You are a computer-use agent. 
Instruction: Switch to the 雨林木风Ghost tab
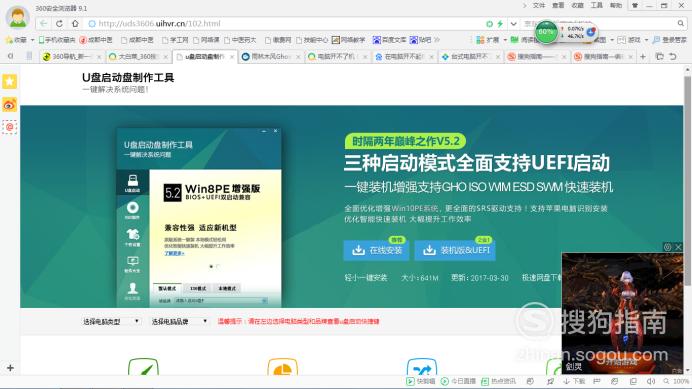point(271,57)
